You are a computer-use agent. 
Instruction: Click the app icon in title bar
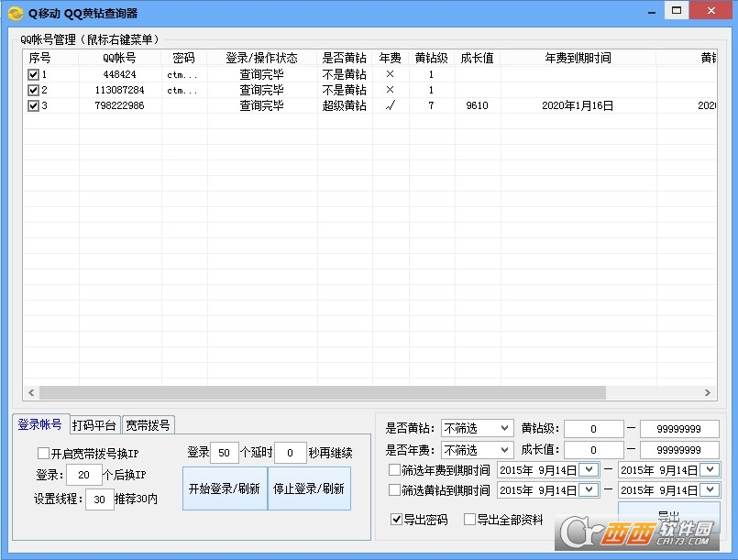15,13
